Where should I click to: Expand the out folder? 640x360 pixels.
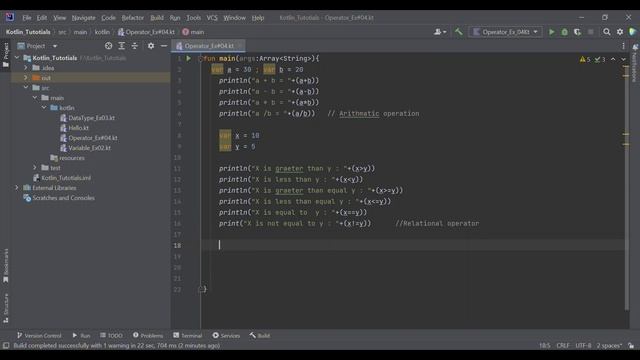point(26,78)
